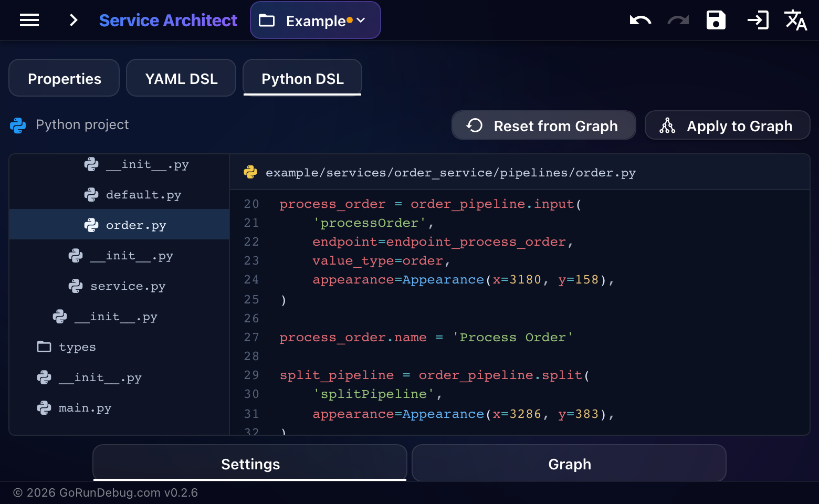Image resolution: width=819 pixels, height=504 pixels.
Task: Expand the sidebar chevron arrow
Action: (x=73, y=20)
